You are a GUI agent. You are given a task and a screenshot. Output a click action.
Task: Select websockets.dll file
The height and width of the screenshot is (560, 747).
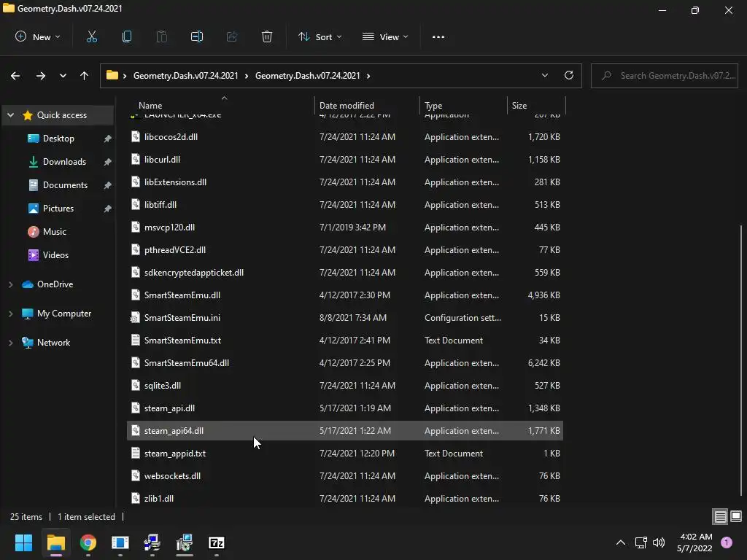coord(345,476)
